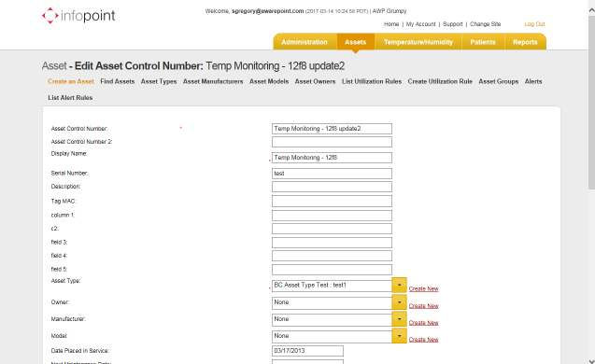Viewport: 595px width, 364px height.
Task: Open the My Account link
Action: click(x=421, y=24)
